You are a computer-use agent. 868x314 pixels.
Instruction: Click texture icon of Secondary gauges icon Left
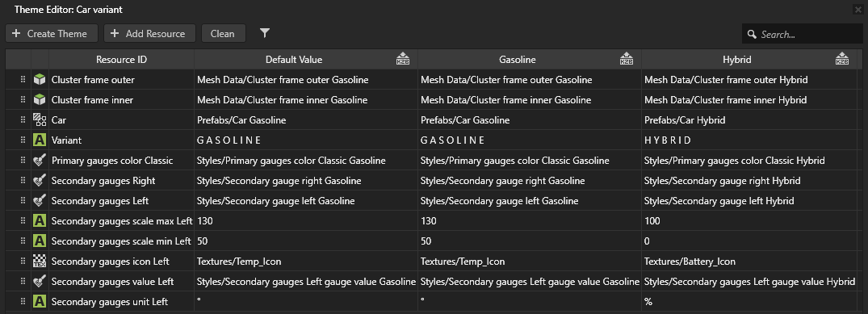pyautogui.click(x=40, y=262)
